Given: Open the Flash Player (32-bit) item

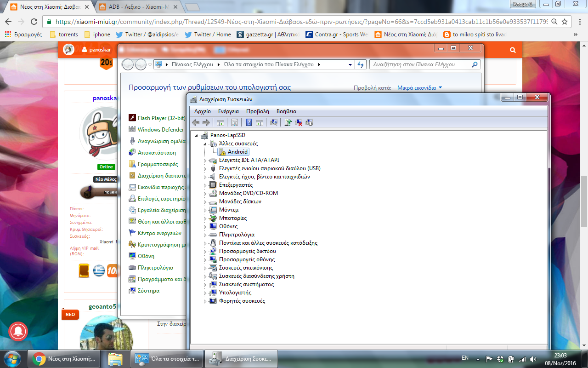Looking at the screenshot, I should point(161,118).
